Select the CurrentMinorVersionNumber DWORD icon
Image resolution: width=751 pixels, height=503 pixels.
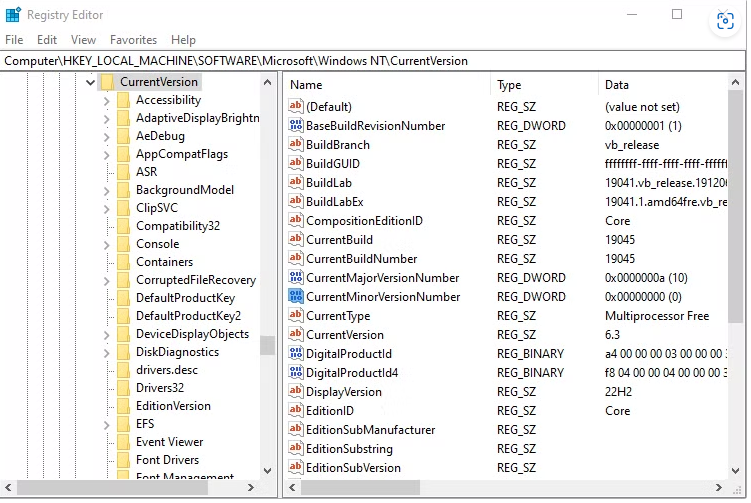[296, 297]
